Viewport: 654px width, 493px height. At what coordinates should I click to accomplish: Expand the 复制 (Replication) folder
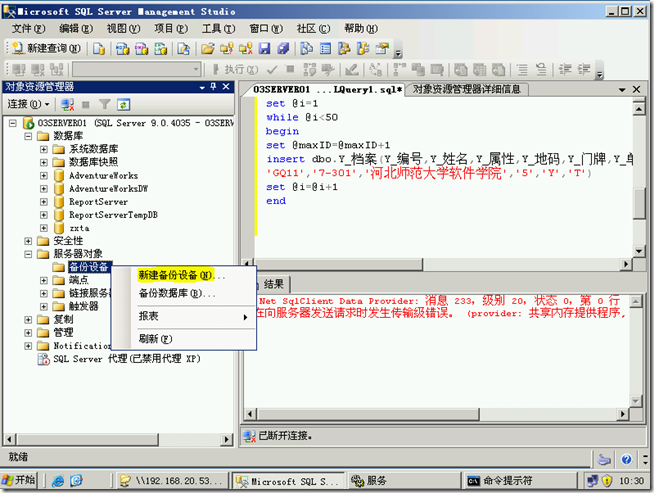28,320
